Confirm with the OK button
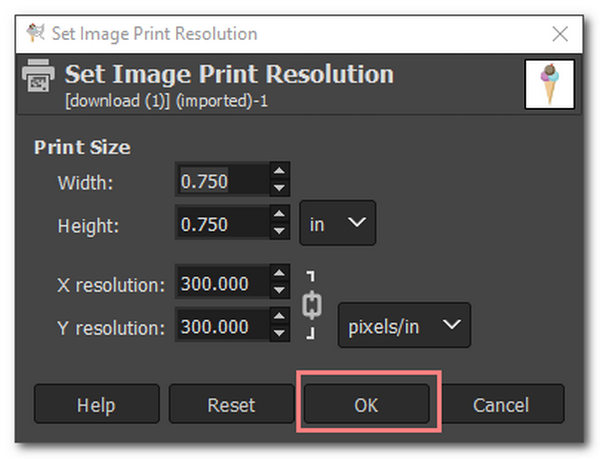 pos(366,404)
